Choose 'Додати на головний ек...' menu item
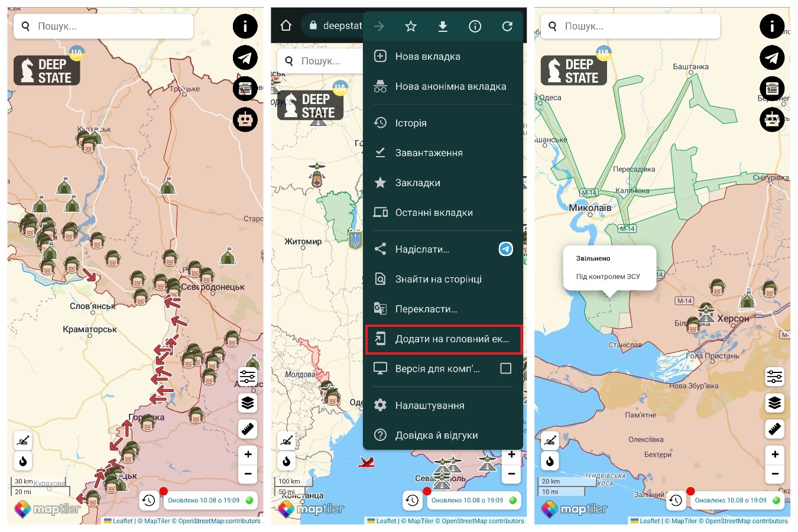798x532 pixels. tap(443, 339)
